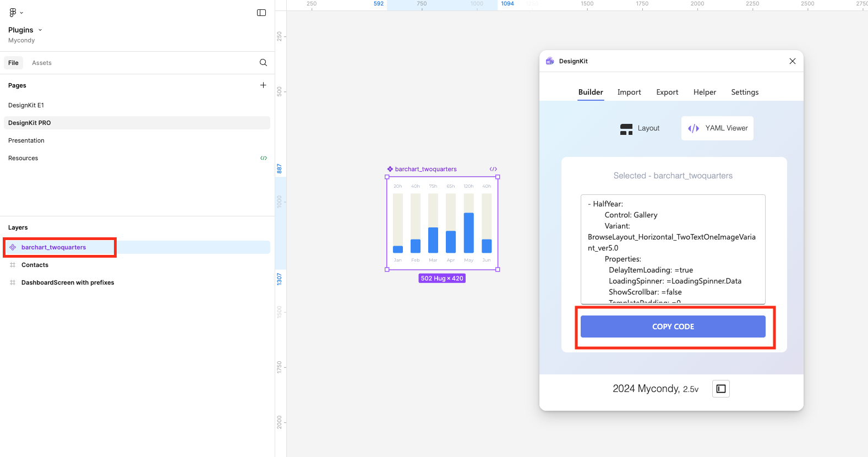Click inside the YAML code text box
Screen dimensions: 868x457
click(673, 249)
